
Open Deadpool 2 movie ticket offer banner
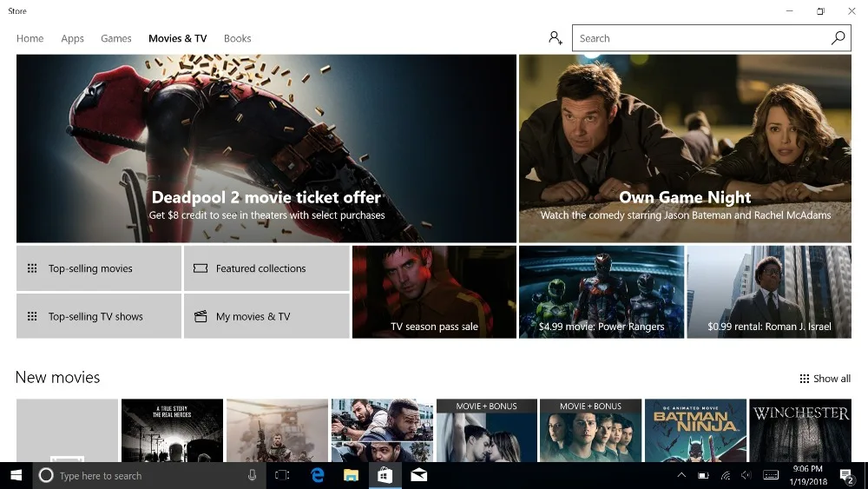(x=266, y=149)
